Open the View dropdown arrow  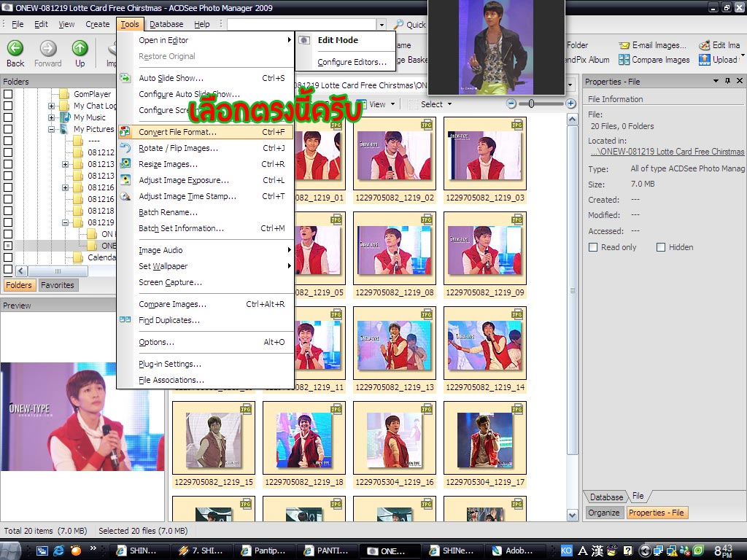(x=393, y=104)
